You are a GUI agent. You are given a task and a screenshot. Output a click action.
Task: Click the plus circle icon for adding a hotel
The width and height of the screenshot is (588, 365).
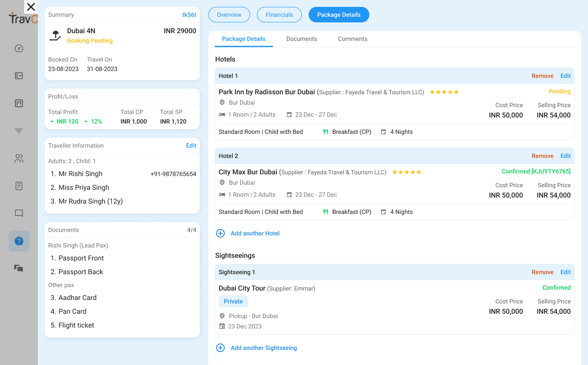(x=220, y=233)
